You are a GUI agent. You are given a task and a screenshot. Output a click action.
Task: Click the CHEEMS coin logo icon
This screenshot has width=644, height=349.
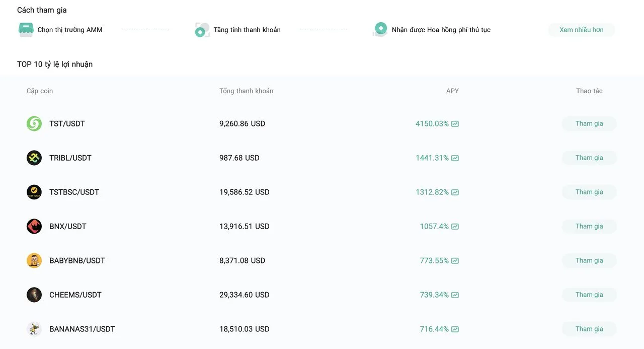pyautogui.click(x=34, y=295)
